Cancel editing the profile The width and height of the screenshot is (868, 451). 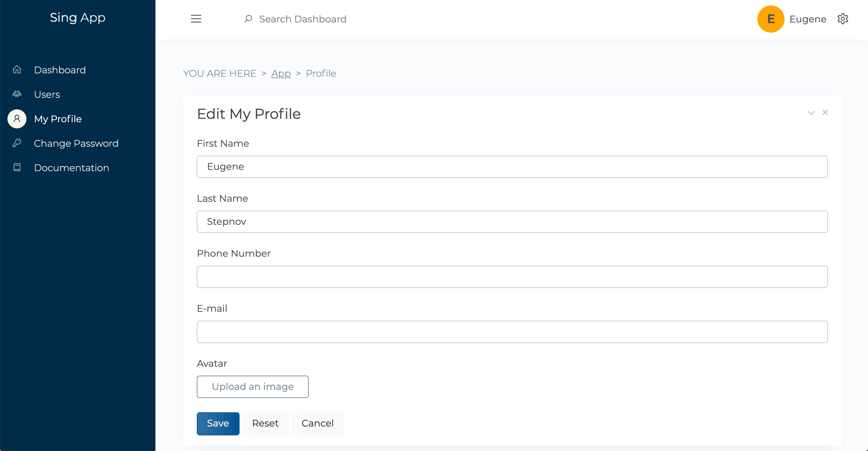click(317, 423)
